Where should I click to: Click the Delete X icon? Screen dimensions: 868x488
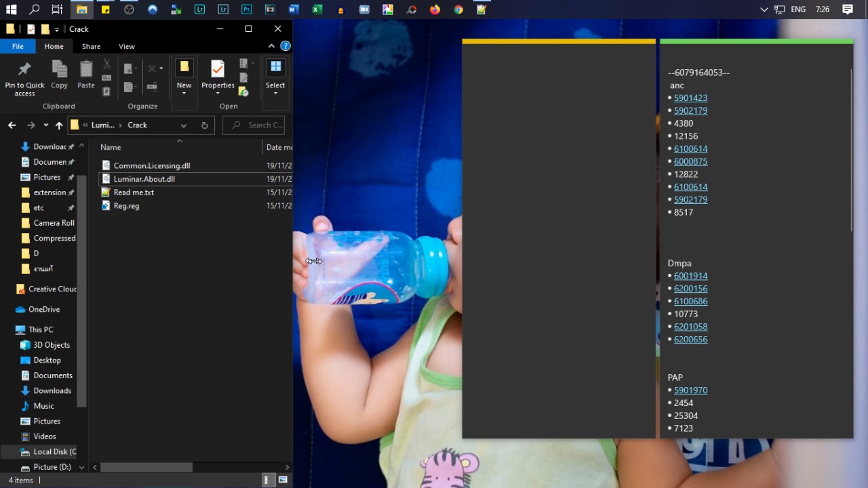tap(152, 68)
